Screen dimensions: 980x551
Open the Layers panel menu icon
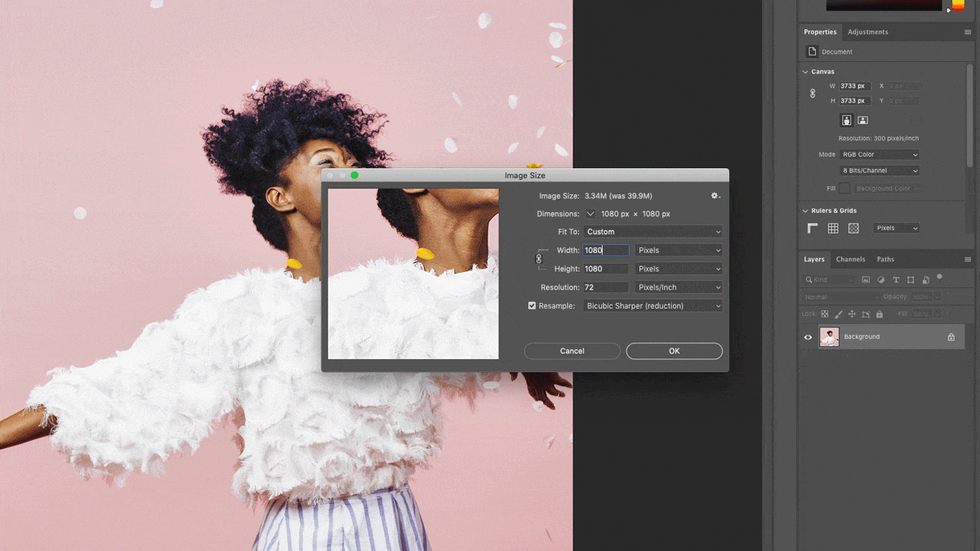(x=968, y=260)
